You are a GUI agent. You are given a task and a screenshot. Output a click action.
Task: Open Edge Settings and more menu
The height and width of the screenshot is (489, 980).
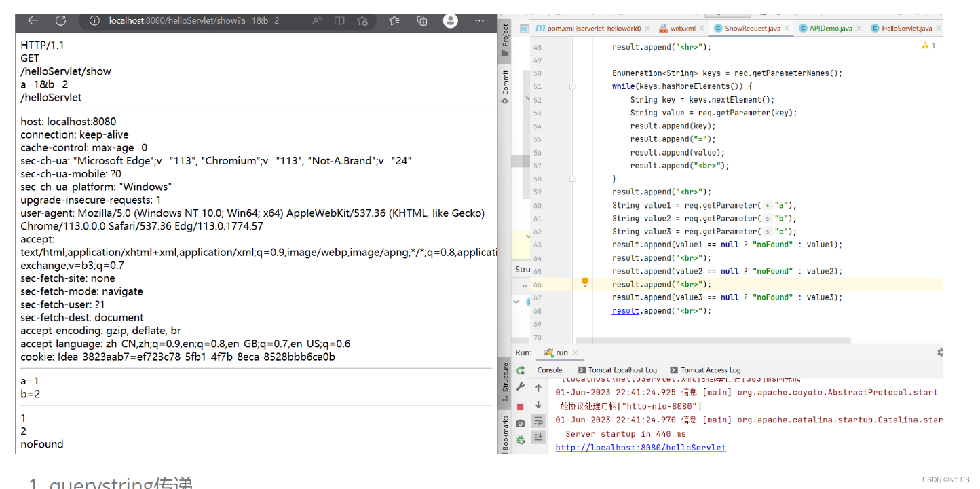coord(479,21)
